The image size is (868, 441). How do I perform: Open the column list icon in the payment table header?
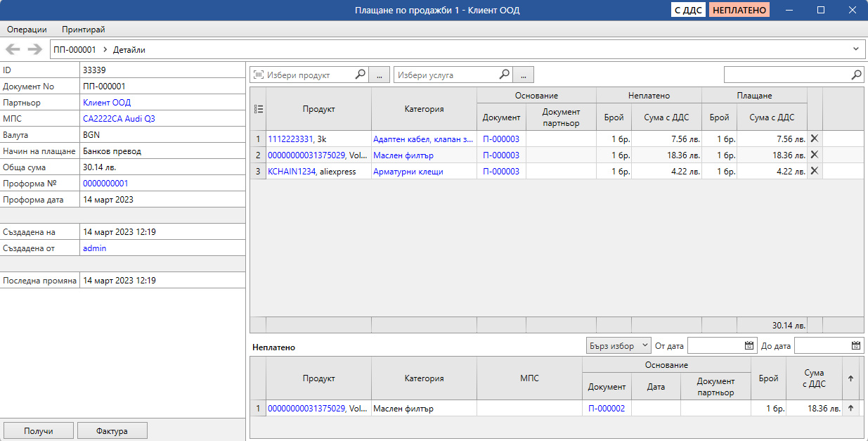(258, 109)
